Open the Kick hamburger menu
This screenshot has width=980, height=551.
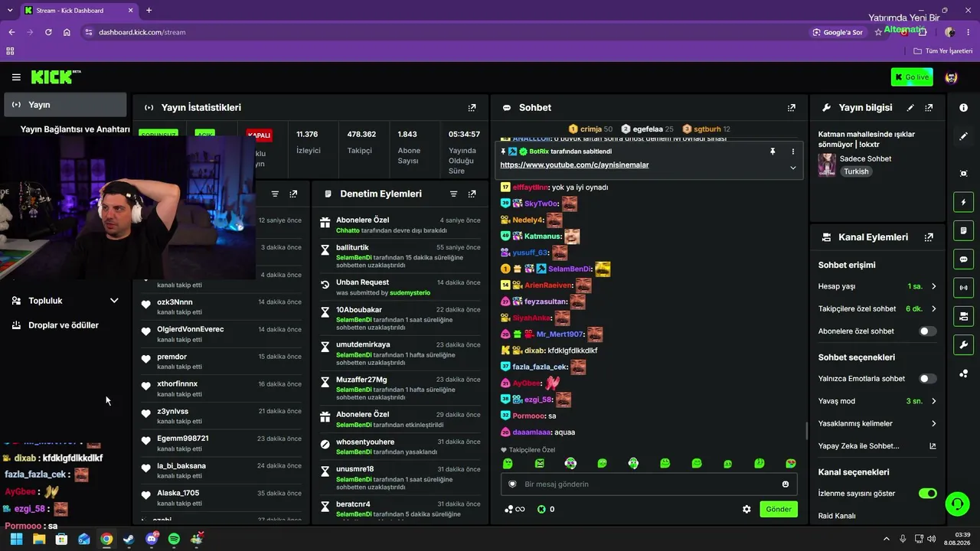(16, 77)
